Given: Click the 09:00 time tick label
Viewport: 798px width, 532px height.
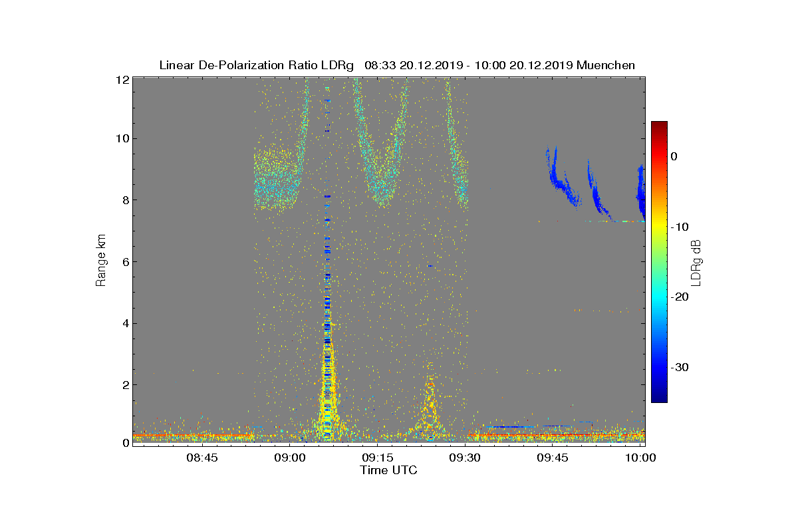Looking at the screenshot, I should pos(290,458).
